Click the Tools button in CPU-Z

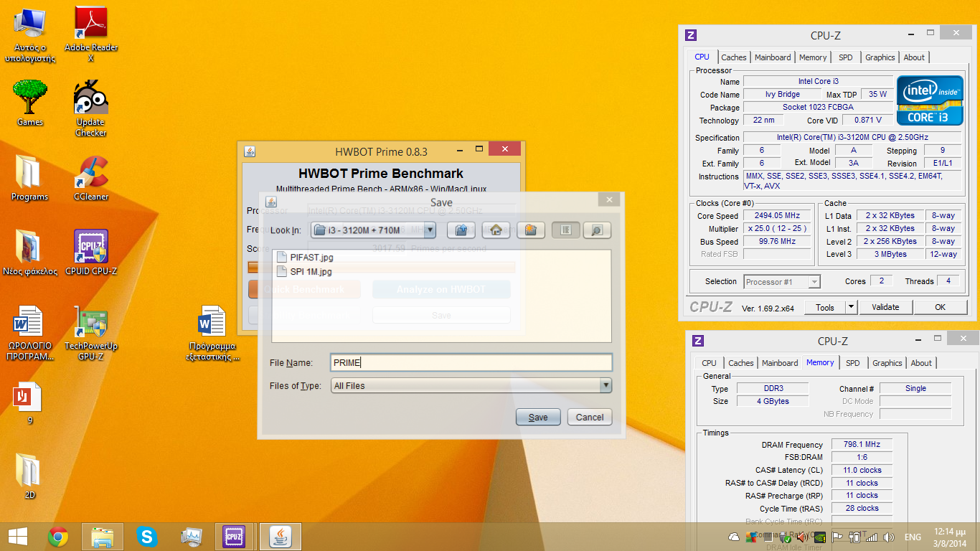825,307
